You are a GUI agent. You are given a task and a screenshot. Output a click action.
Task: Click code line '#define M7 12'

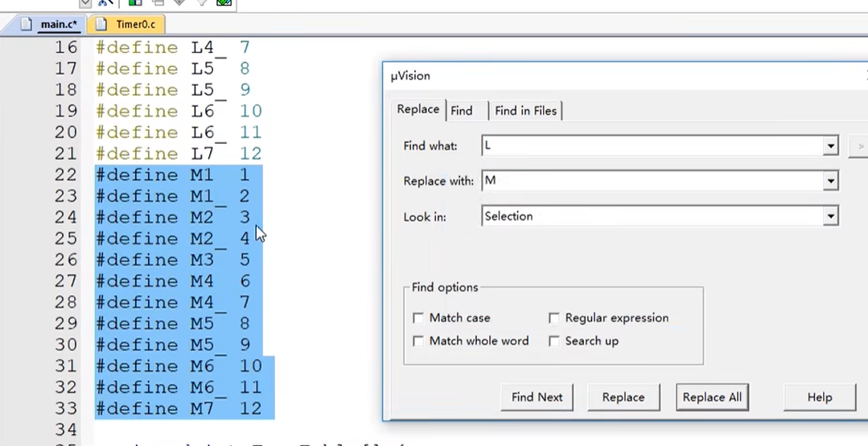click(179, 408)
